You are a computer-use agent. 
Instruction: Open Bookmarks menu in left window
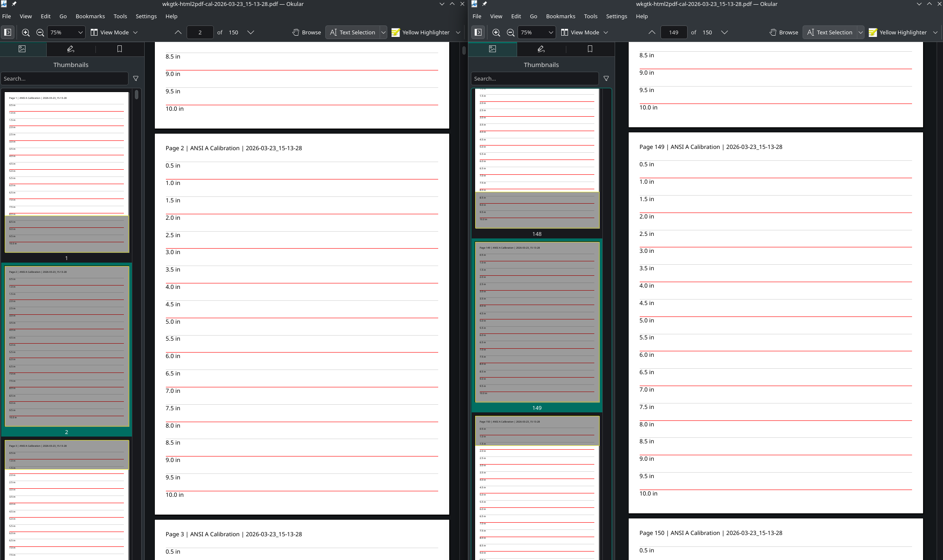(x=90, y=16)
